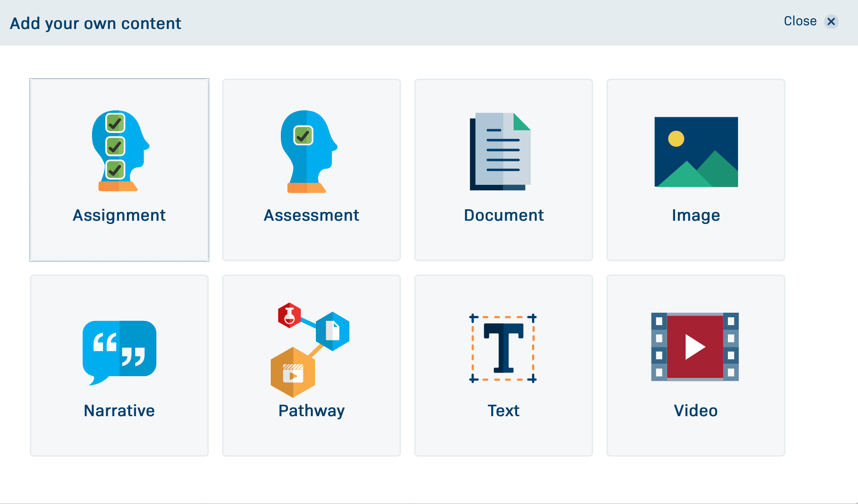Click the Video filmstrip icon
Image resolution: width=858 pixels, height=504 pixels.
pos(695,347)
